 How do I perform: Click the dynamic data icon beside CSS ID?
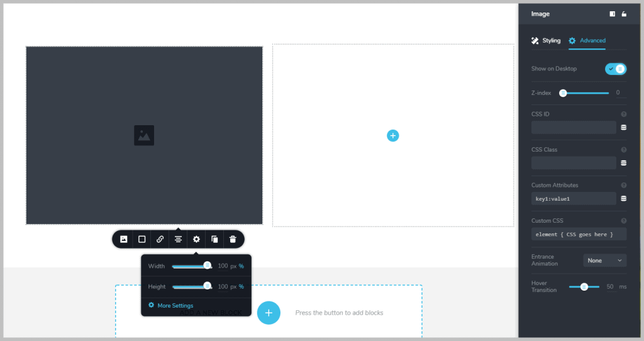tap(623, 127)
